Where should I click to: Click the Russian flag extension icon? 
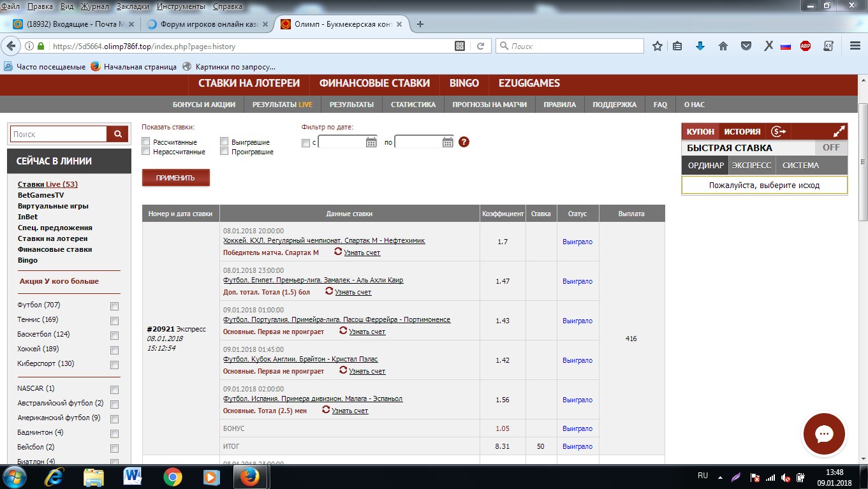point(786,46)
